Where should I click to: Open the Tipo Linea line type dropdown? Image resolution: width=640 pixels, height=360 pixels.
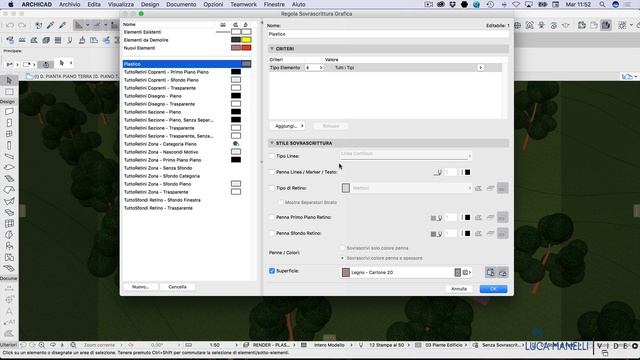[406, 156]
